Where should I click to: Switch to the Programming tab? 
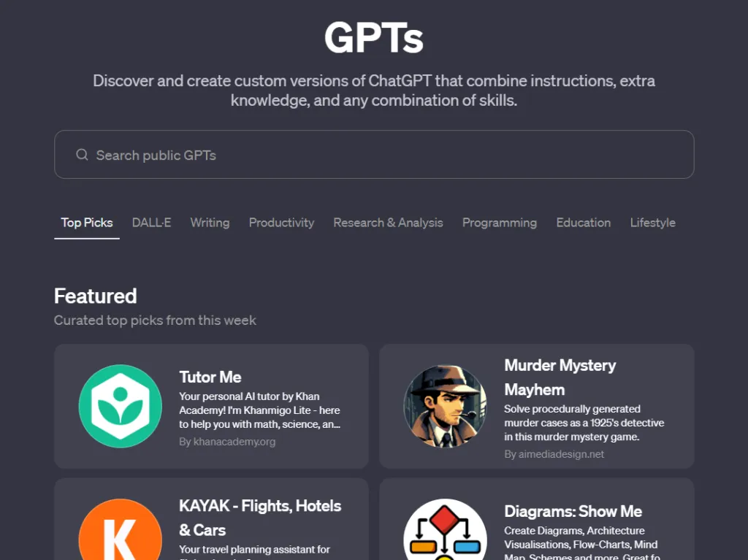(x=500, y=223)
